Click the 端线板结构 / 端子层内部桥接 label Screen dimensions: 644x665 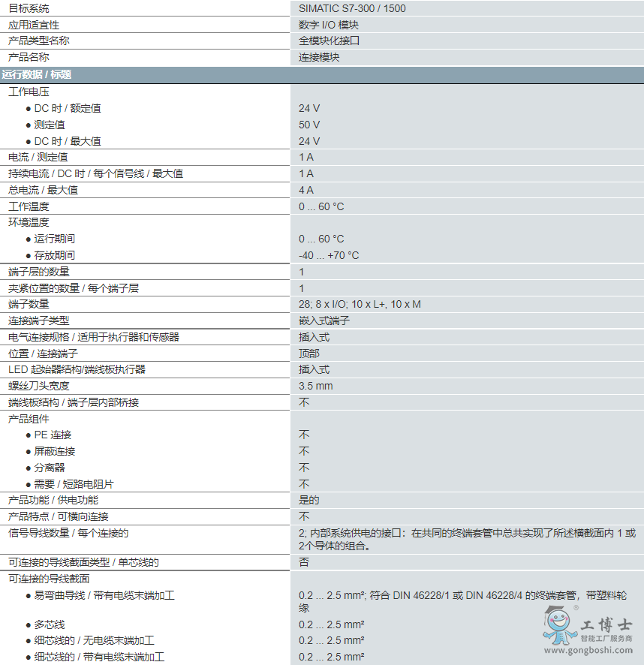click(x=74, y=402)
